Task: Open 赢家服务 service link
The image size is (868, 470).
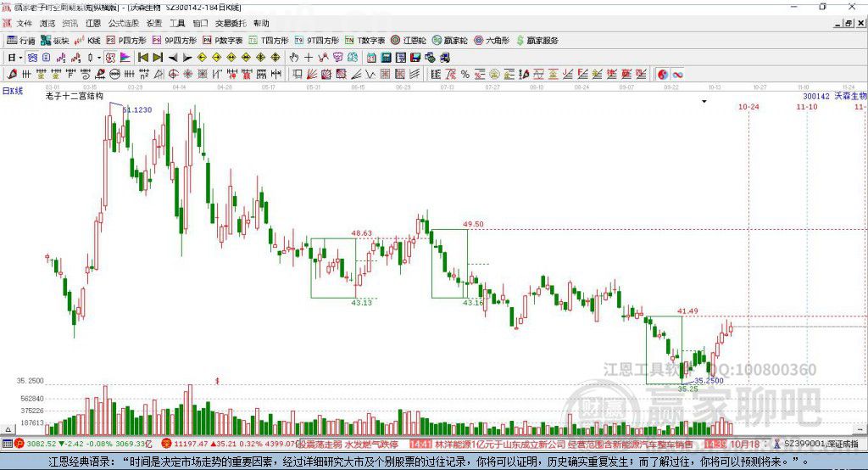Action: 537,41
